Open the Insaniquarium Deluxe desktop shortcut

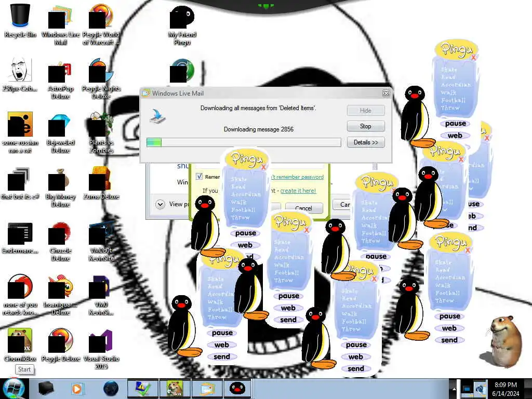point(60,295)
